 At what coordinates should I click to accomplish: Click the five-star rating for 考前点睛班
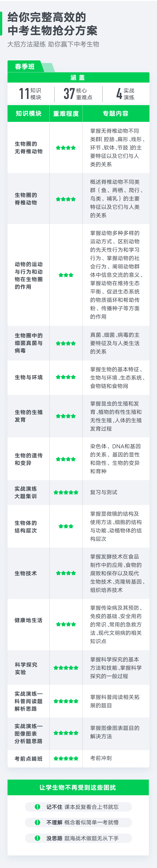(66, 758)
